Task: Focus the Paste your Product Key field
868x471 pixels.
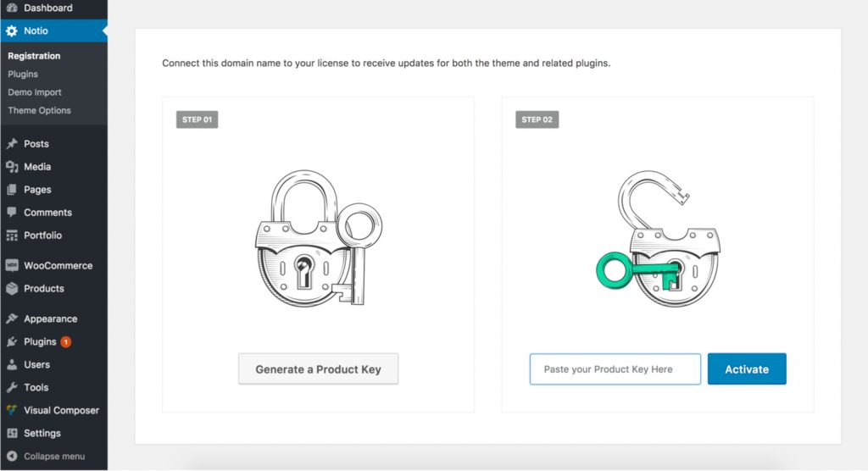Action: pos(615,369)
